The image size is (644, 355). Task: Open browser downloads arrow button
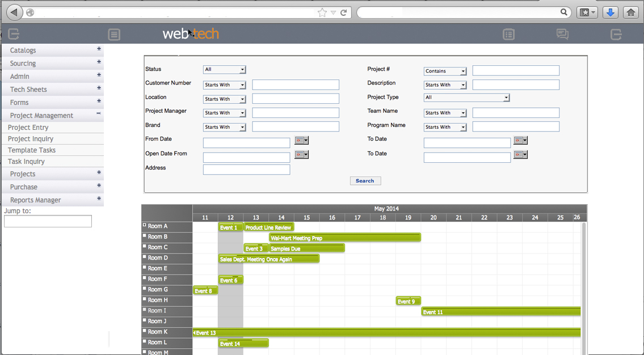tap(611, 12)
